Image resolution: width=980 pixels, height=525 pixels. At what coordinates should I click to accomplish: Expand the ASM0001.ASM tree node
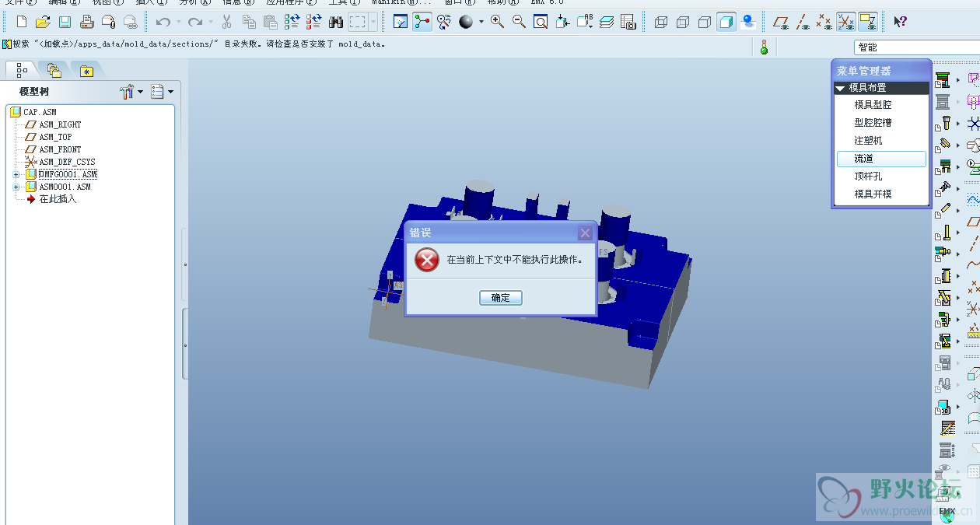(x=16, y=187)
